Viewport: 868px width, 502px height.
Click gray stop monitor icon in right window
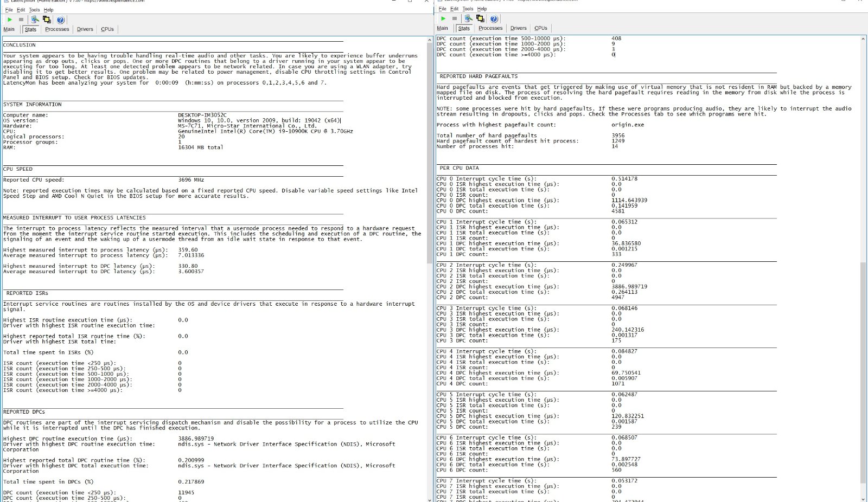pyautogui.click(x=455, y=18)
